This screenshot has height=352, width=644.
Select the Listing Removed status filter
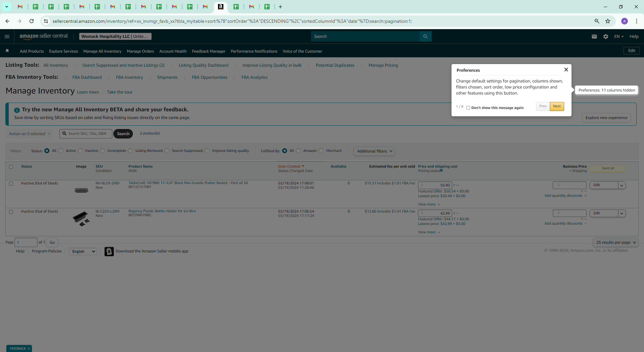pyautogui.click(x=130, y=151)
